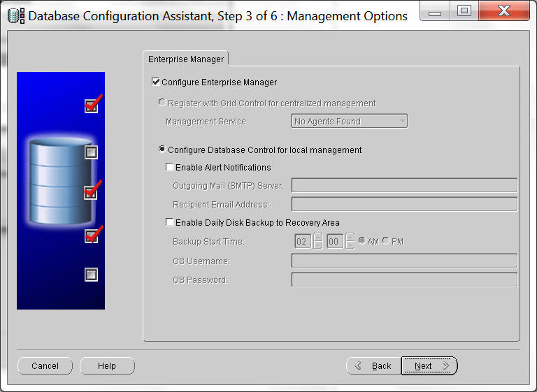537x392 pixels.
Task: Return to previous step with Back
Action: click(373, 366)
